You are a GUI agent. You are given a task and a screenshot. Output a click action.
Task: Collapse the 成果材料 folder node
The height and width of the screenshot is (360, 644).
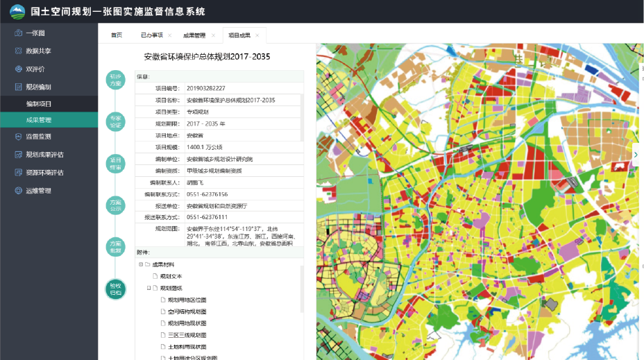[x=141, y=264]
